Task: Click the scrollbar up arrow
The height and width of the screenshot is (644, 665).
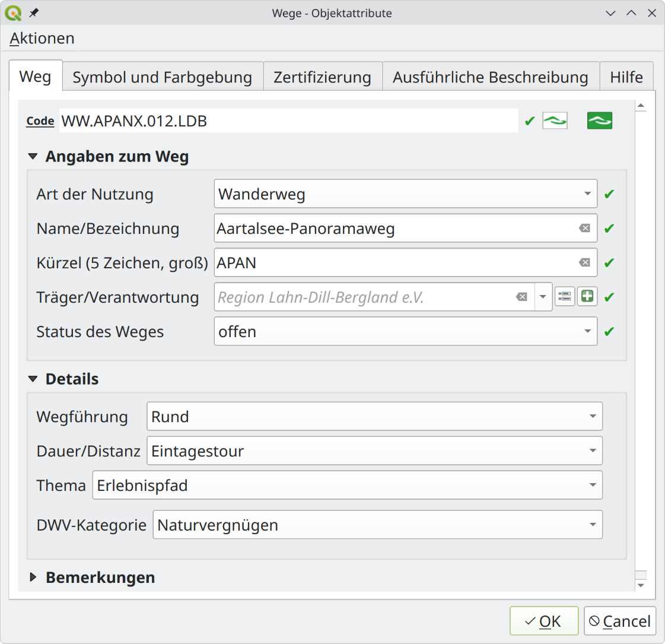Action: pos(641,105)
